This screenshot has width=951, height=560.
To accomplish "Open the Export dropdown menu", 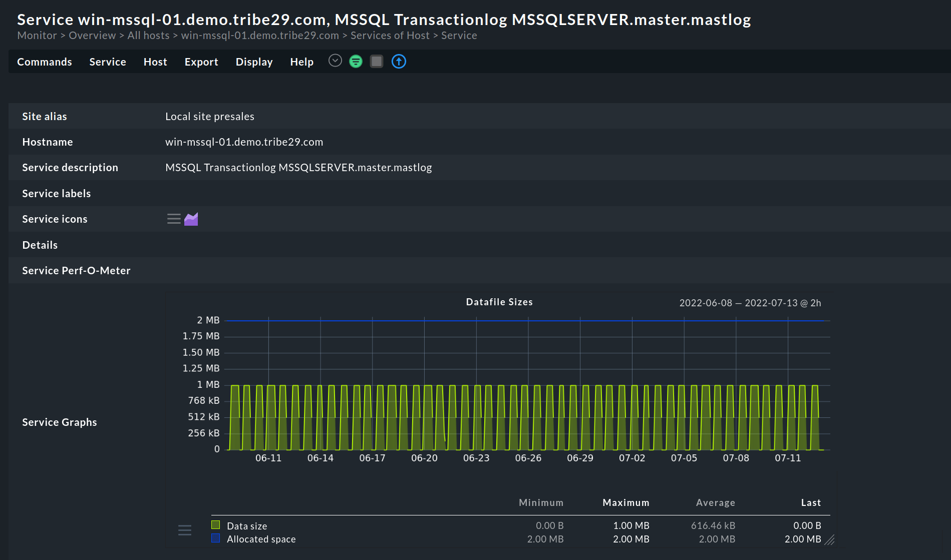I will tap(201, 62).
